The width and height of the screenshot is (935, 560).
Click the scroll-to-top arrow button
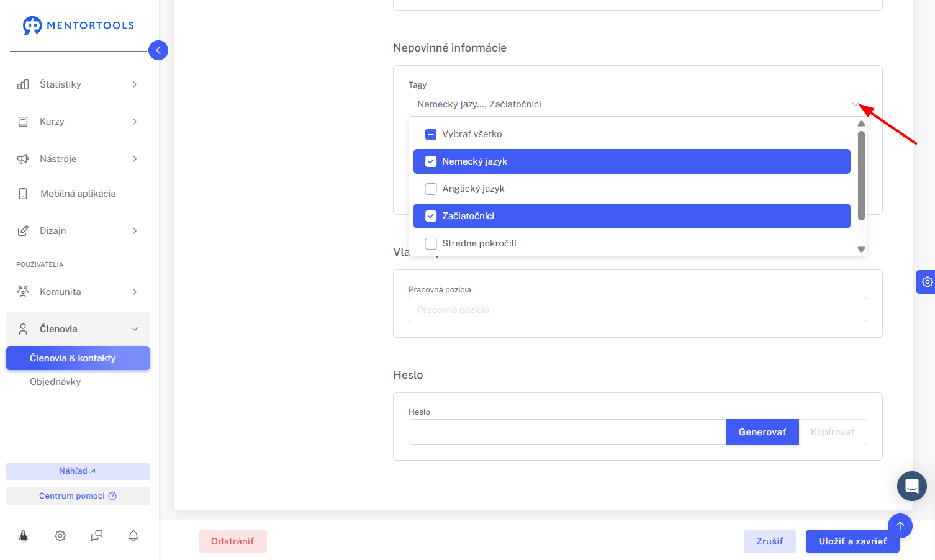click(900, 526)
